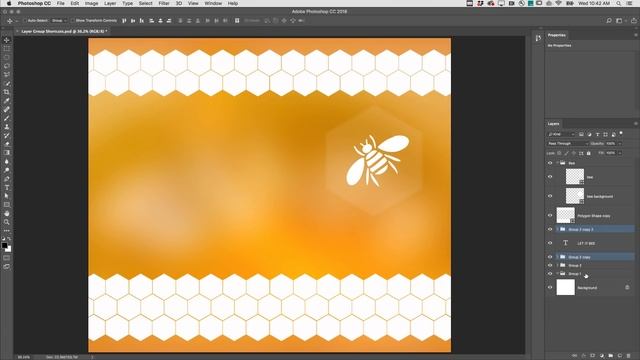Image resolution: width=640 pixels, height=360 pixels.
Task: Select the Rectangle shape tool
Action: pyautogui.click(x=7, y=204)
